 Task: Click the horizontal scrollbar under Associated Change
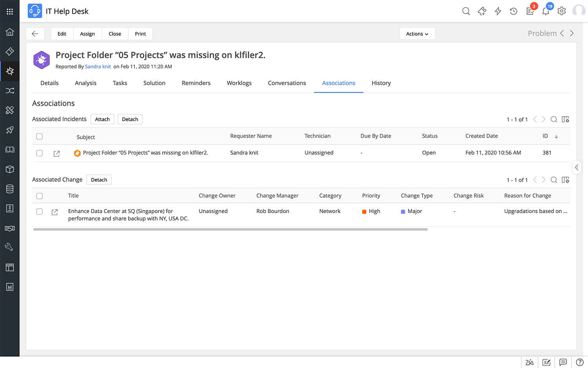pyautogui.click(x=230, y=230)
